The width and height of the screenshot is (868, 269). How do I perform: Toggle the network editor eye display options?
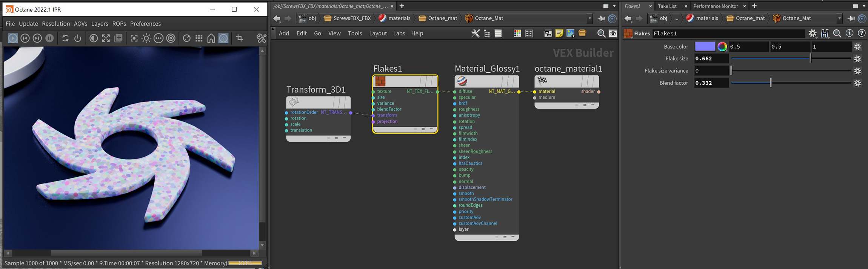(613, 34)
